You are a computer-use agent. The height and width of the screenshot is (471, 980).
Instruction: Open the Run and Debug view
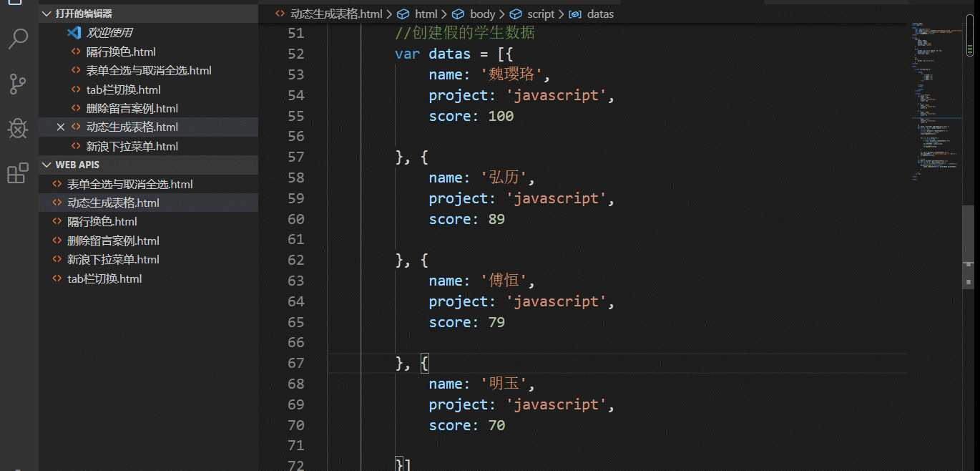click(x=18, y=129)
